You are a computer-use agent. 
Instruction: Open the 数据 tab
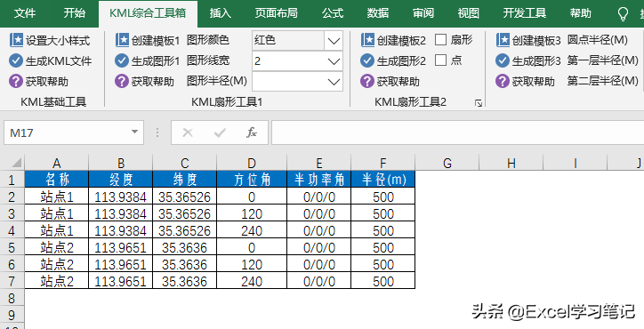pos(378,13)
